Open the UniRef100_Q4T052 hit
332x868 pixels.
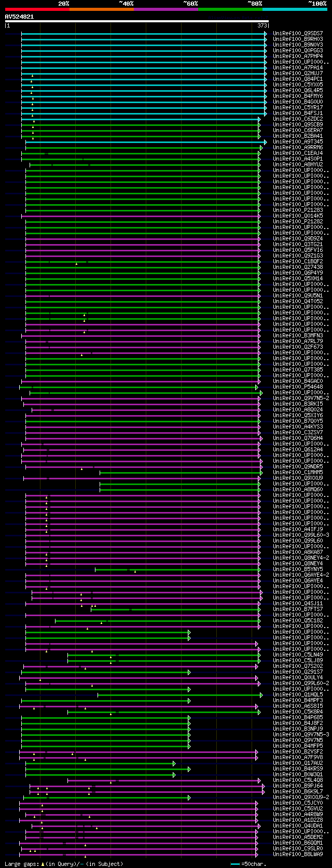tap(298, 302)
